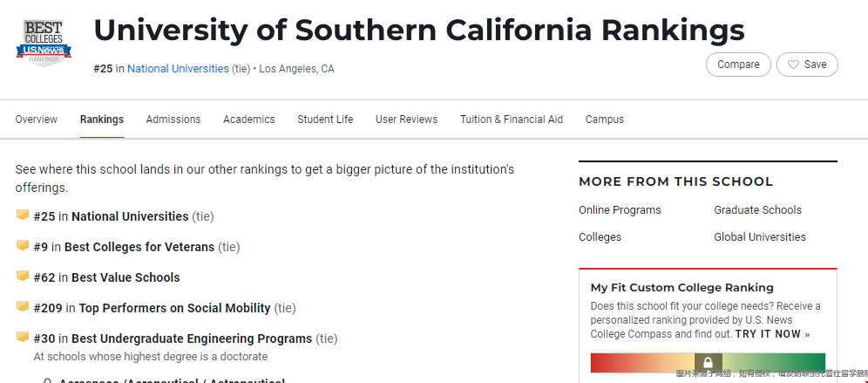Viewport: 868px width, 383px height.
Task: Visit the Global Universities link
Action: (x=759, y=237)
